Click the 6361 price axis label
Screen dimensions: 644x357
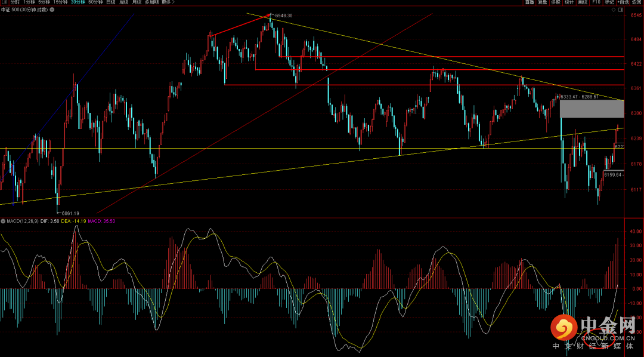(636, 88)
